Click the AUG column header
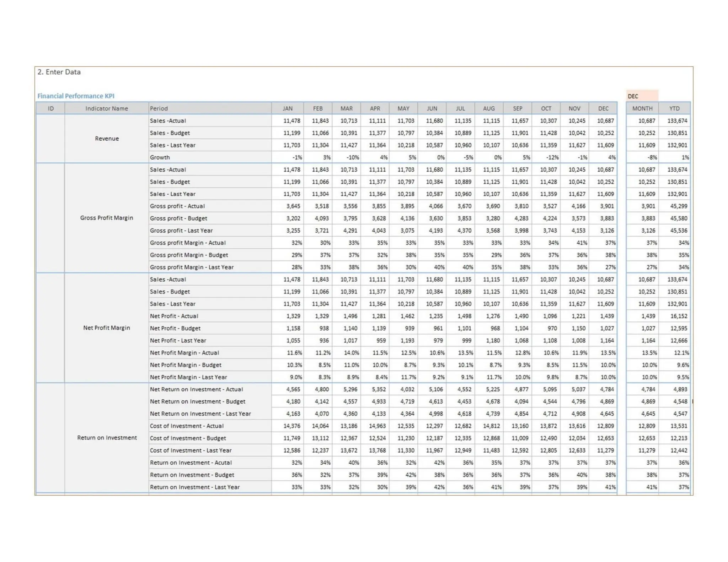 tap(489, 108)
